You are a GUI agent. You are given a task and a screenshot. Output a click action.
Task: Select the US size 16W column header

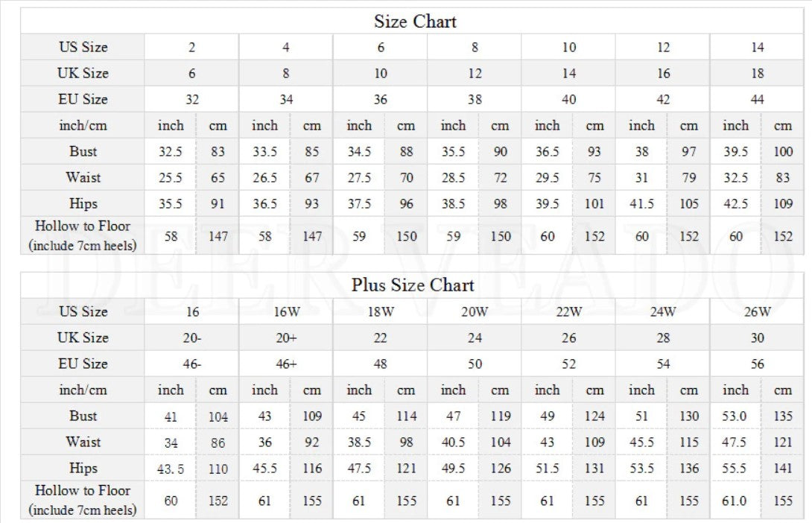286,312
